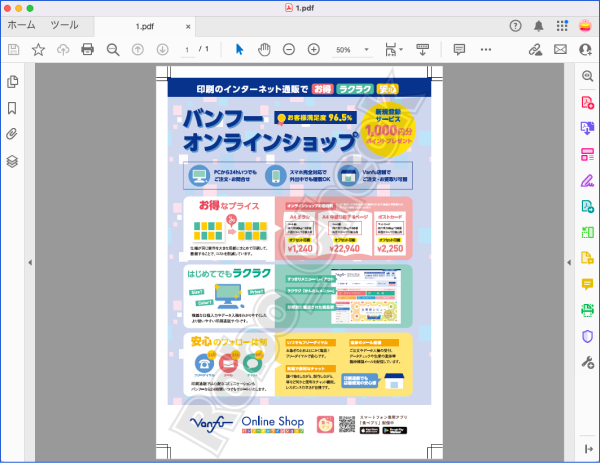The height and width of the screenshot is (463, 600).
Task: Add a comment note from toolbar
Action: (459, 49)
